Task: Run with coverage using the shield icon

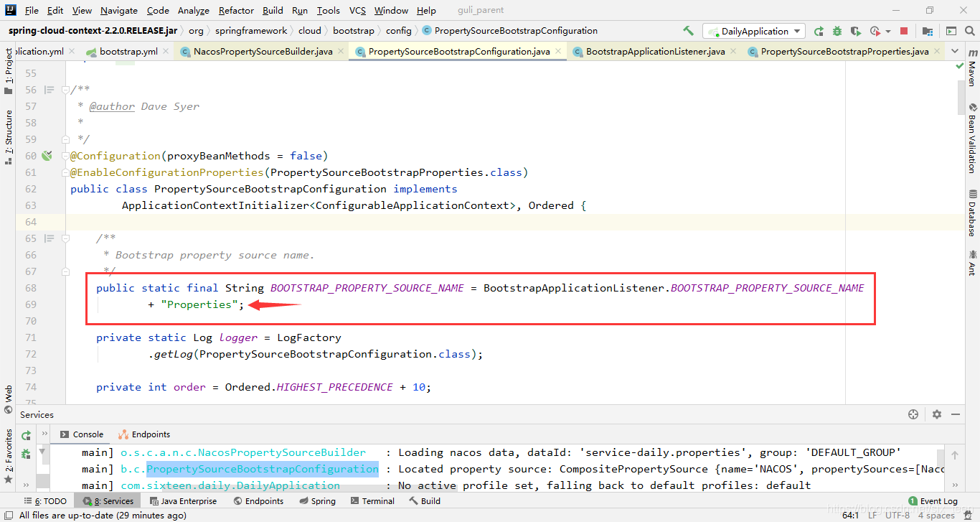Action: [x=855, y=31]
